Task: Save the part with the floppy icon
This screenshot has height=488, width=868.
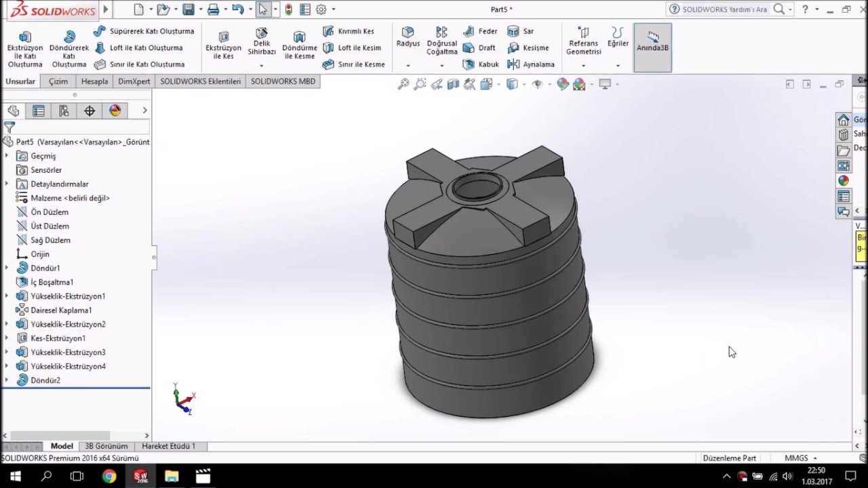Action: 189,9
